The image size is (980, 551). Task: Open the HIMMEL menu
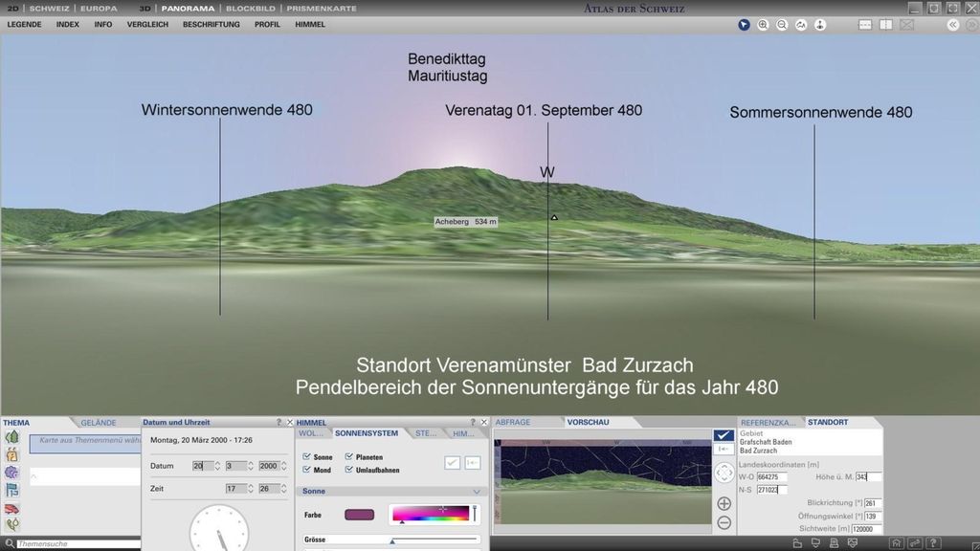point(310,24)
